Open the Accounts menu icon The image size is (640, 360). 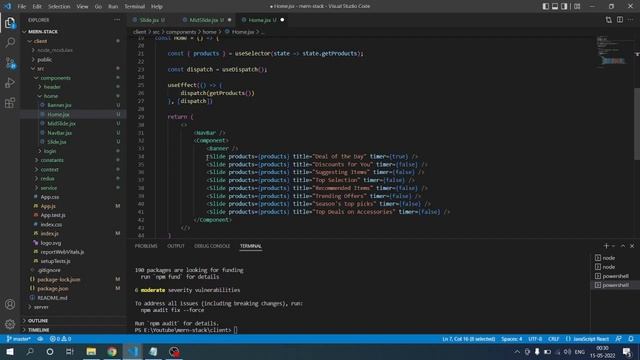click(x=10, y=304)
